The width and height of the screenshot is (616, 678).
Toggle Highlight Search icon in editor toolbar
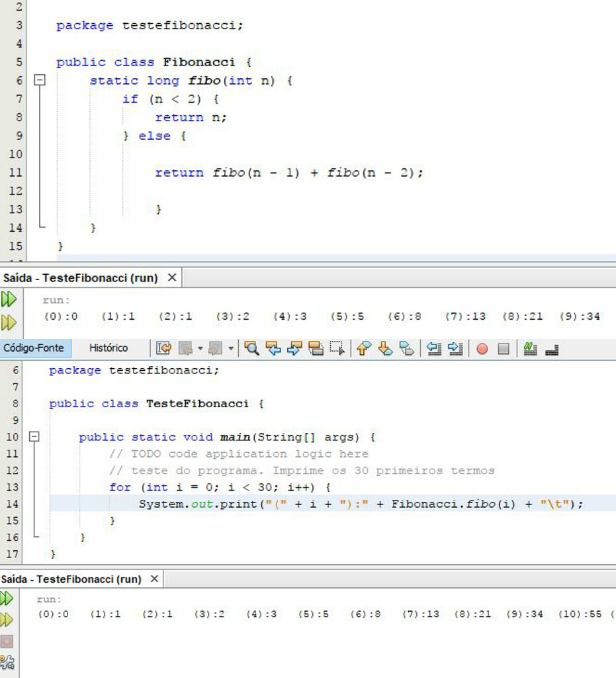pos(316,348)
